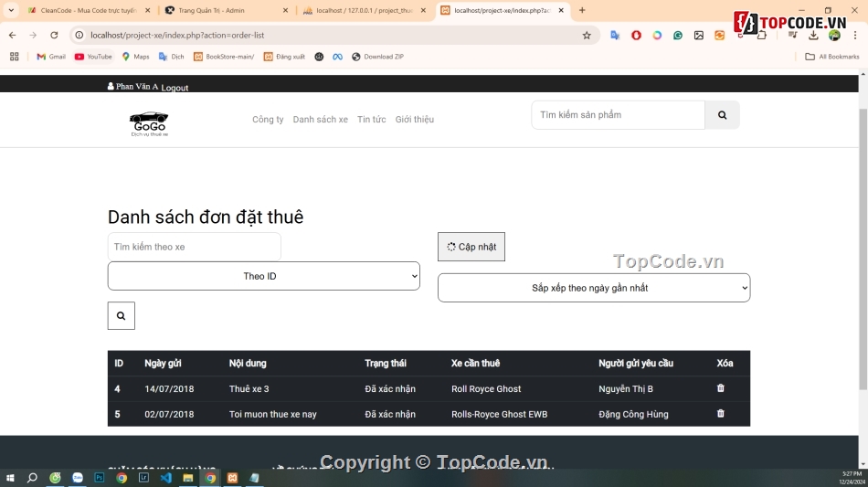Image resolution: width=868 pixels, height=487 pixels.
Task: Switch to 'CleanCode - Mua Code trực tuyến' tab
Action: [90, 11]
